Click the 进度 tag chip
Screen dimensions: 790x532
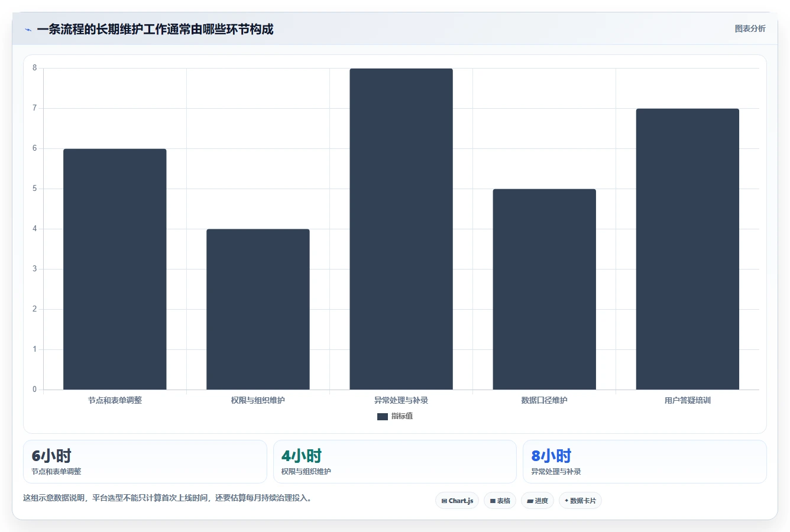537,501
